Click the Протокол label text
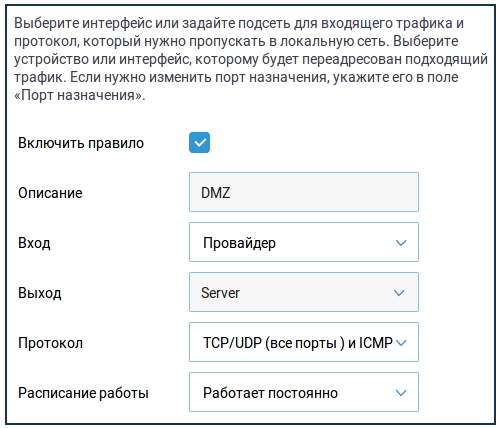This screenshot has width=501, height=428. click(50, 343)
